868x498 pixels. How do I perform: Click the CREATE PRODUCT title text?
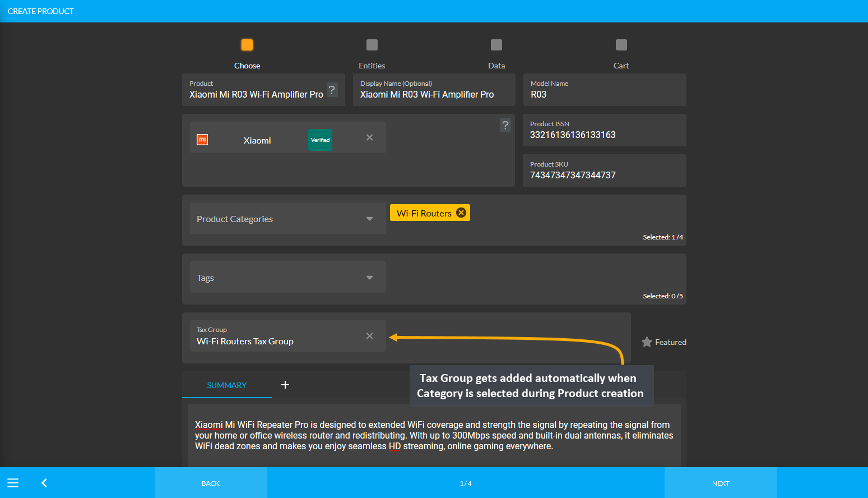41,11
